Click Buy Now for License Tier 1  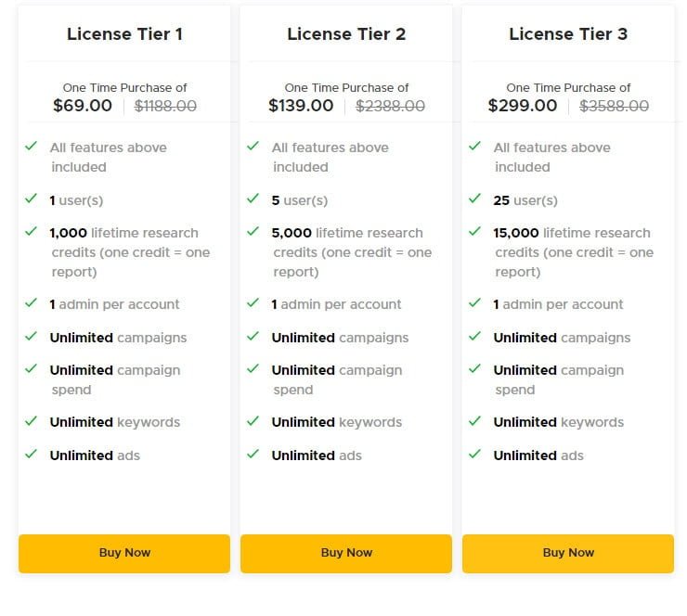click(124, 554)
